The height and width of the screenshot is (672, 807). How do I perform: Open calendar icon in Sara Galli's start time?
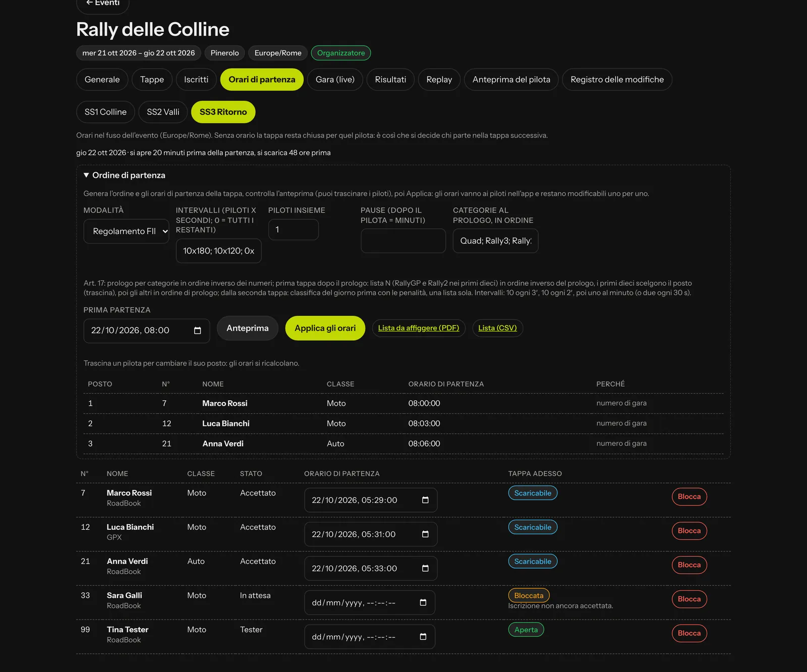423,603
